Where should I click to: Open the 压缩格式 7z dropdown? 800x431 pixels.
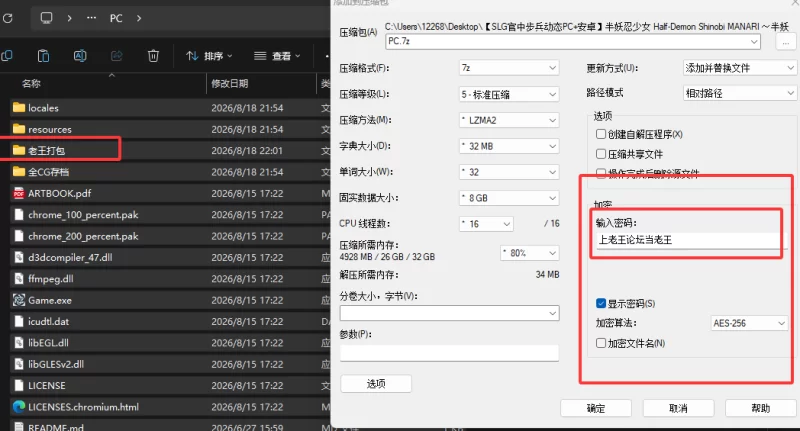coord(509,68)
